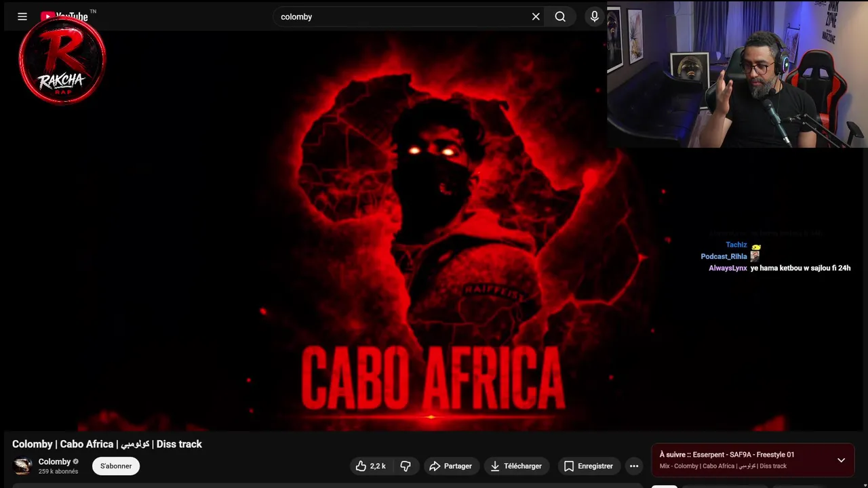
Task: Click the 'Mix - Colomby | Cabo Africa' playlist text
Action: [x=723, y=466]
